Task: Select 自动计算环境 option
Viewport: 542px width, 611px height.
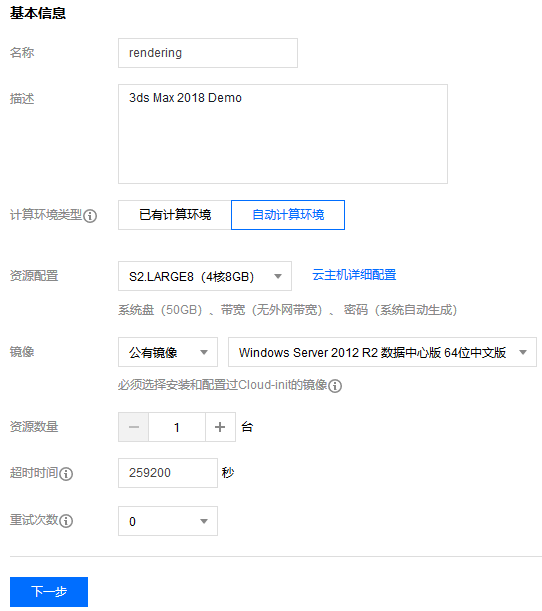Action: (x=288, y=215)
